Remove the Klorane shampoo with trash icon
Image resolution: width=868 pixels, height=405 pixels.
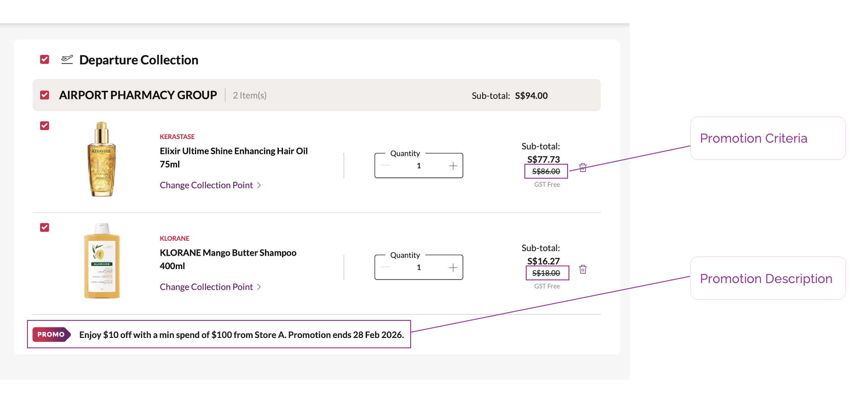(583, 269)
